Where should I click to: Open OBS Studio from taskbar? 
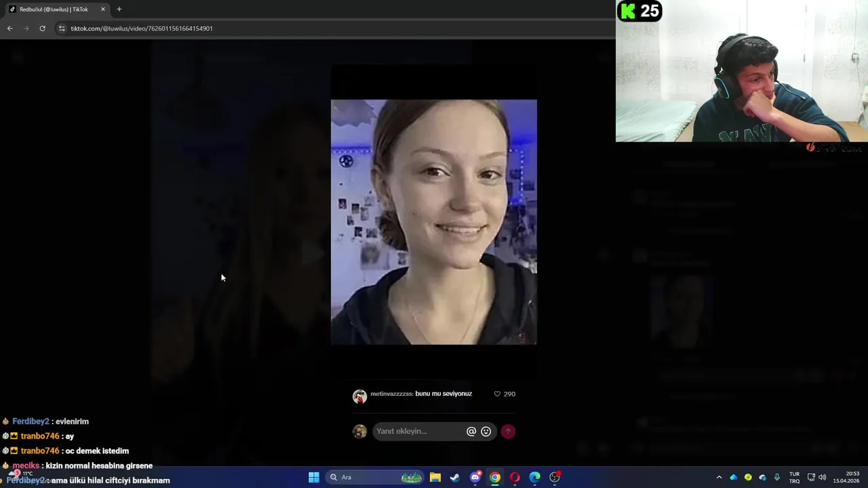tap(555, 477)
